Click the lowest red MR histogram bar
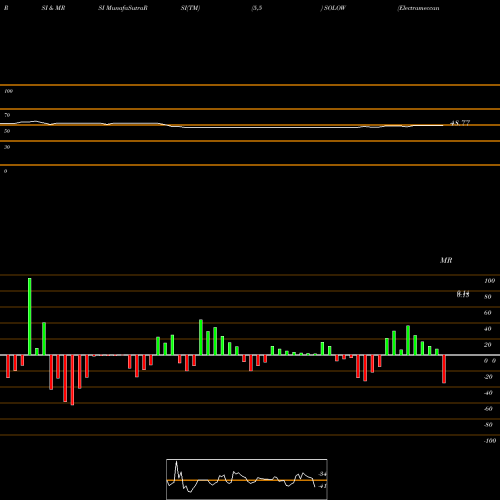The image size is (500, 500). point(72,380)
